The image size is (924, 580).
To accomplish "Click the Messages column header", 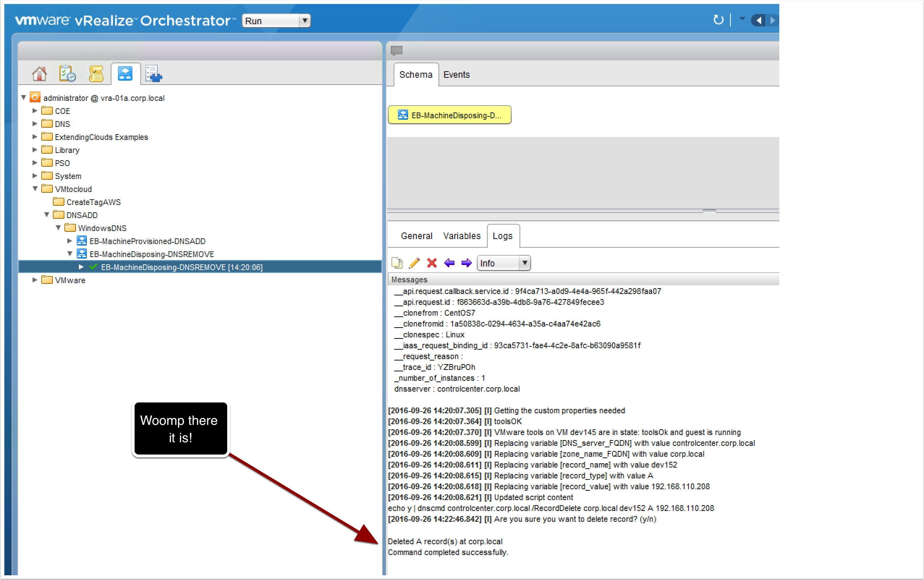I will point(583,279).
